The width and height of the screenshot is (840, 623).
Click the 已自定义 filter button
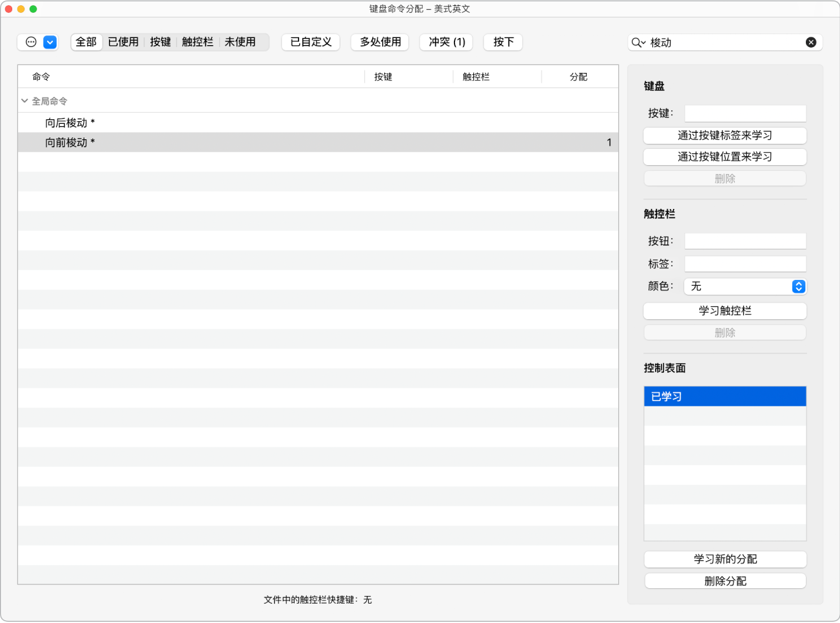coord(311,42)
